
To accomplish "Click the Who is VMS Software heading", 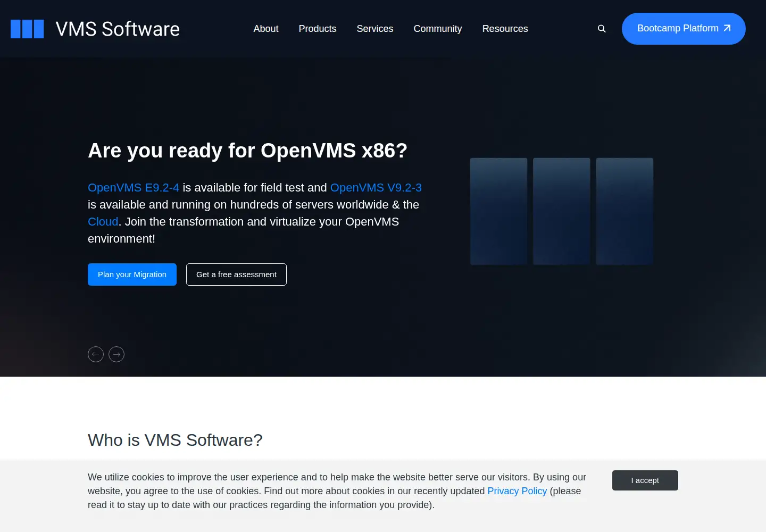I will point(175,440).
